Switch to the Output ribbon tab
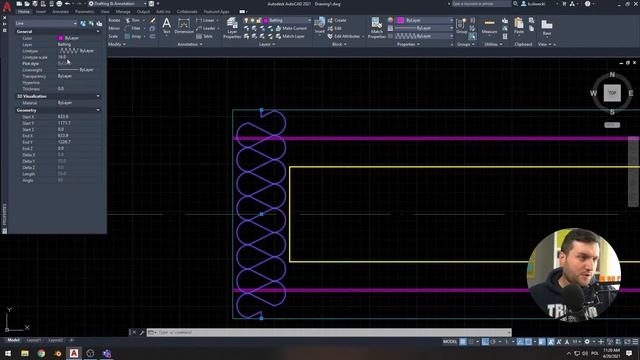640x360 pixels. point(143,12)
